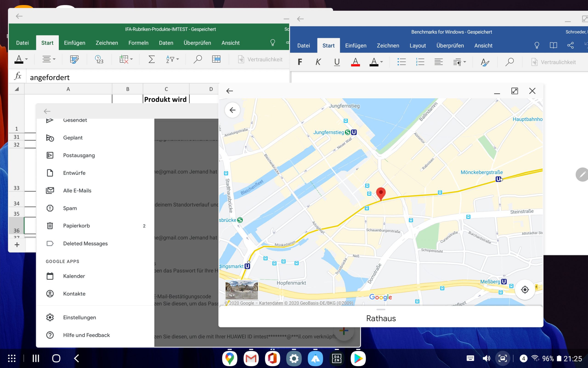Click the Word text alignment icon
Image resolution: width=588 pixels, height=368 pixels.
[438, 62]
